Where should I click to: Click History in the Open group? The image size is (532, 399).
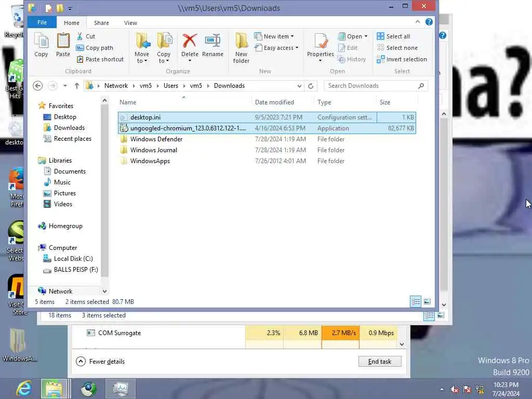pyautogui.click(x=352, y=59)
